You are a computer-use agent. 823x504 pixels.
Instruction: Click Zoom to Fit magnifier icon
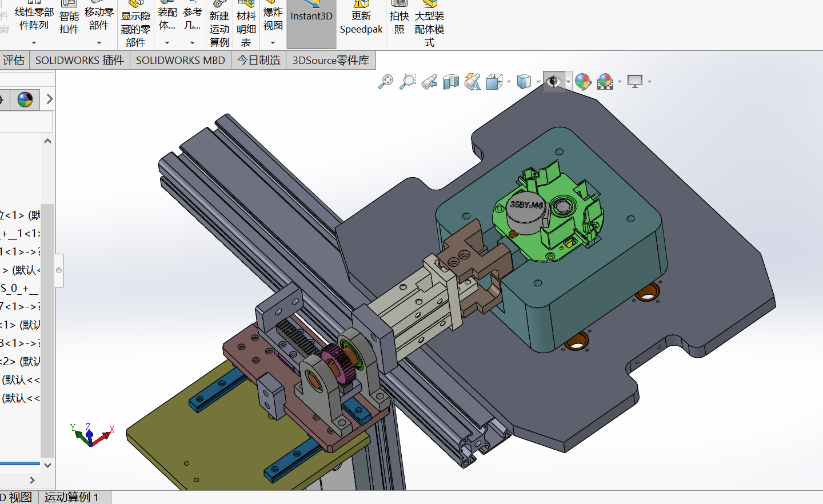click(386, 82)
